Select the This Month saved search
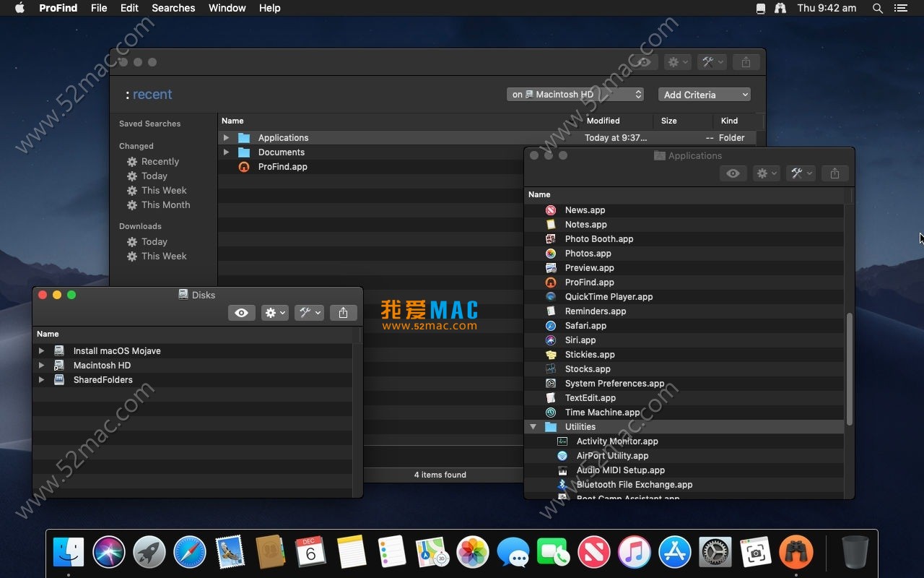The image size is (924, 578). click(166, 204)
